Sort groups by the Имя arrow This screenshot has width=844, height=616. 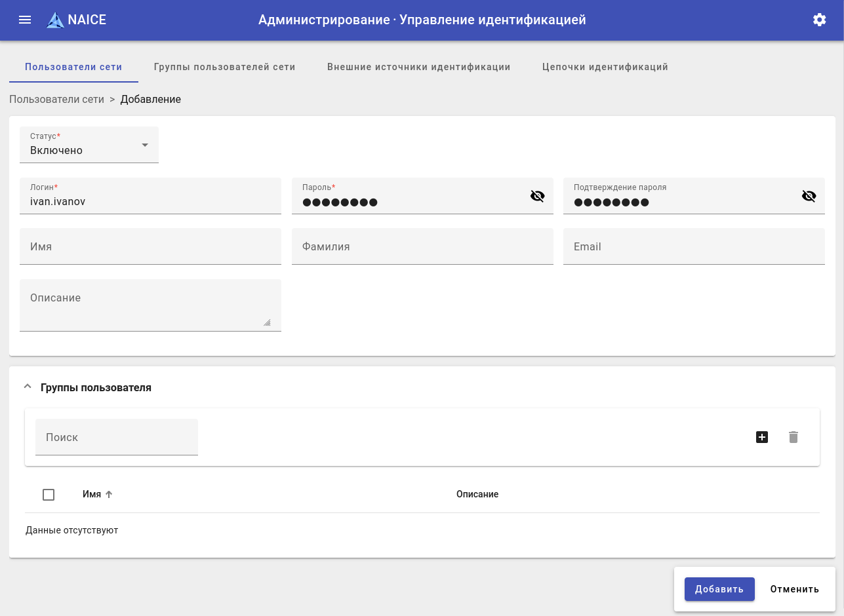point(110,494)
